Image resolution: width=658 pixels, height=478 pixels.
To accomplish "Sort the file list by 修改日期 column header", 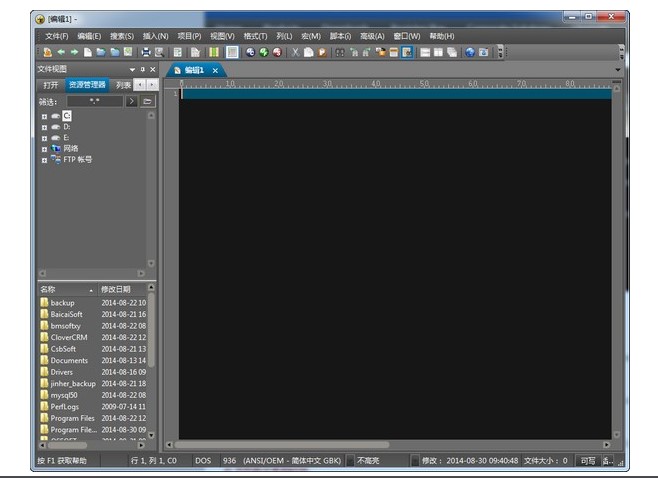I will tap(123, 289).
